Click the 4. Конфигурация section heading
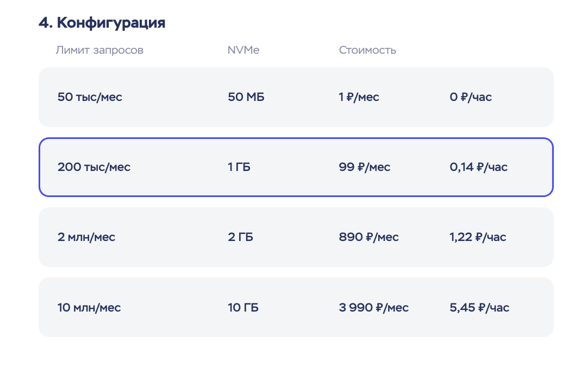The width and height of the screenshot is (588, 368). coord(102,23)
